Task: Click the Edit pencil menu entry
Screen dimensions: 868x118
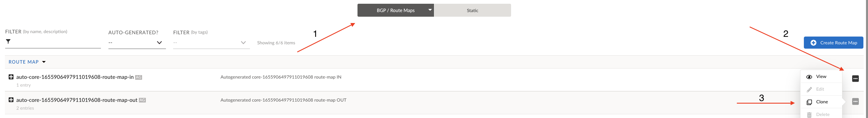Action: 820,89
